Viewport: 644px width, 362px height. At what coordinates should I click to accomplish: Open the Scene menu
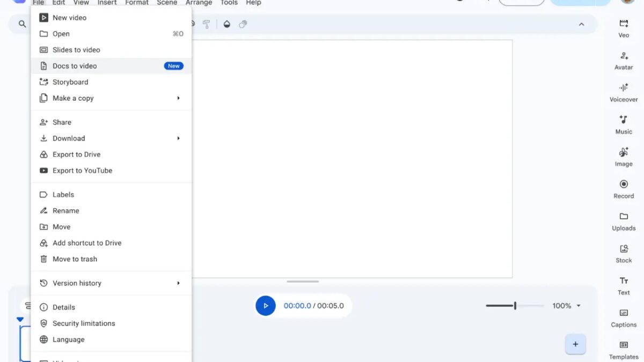click(167, 3)
